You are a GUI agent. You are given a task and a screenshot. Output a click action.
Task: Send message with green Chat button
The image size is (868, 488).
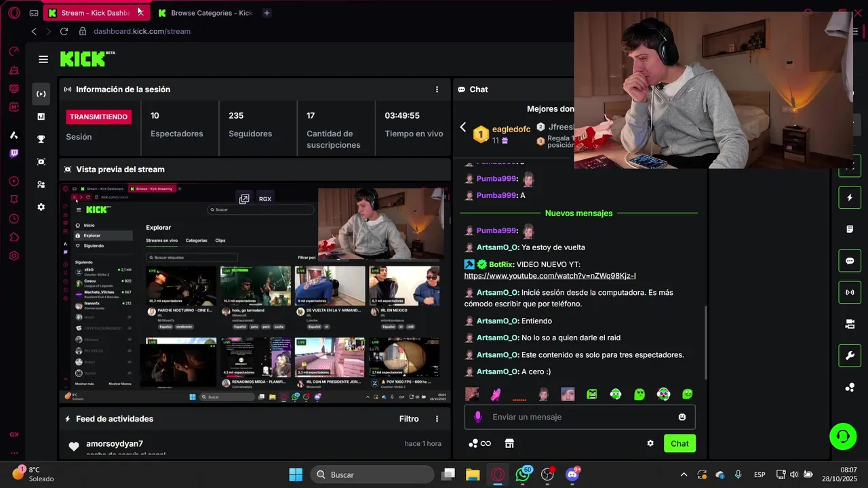click(x=679, y=443)
